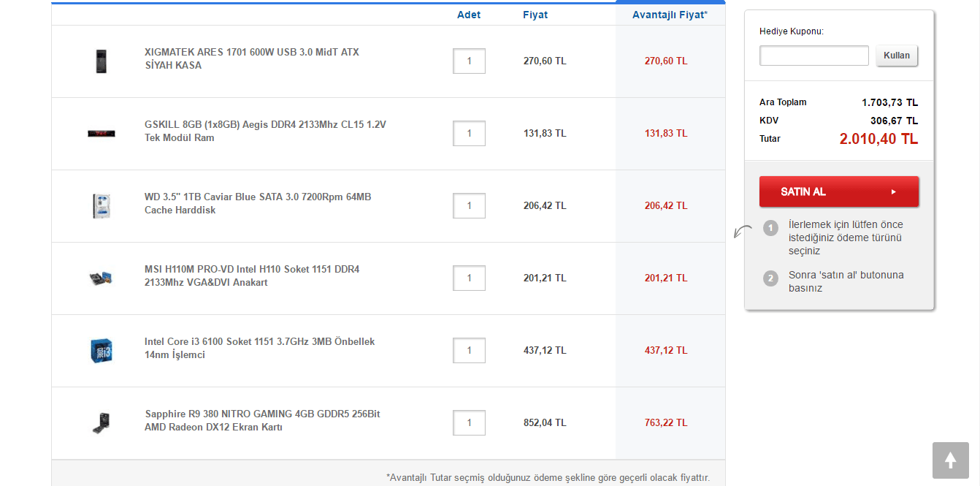Click the Sapphire R9 380 graphics card image
980x486 pixels.
pos(101,422)
